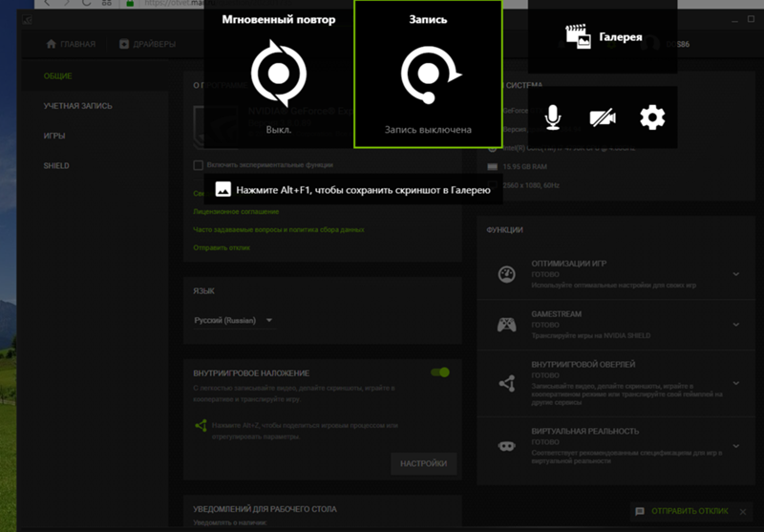Select УЧЕТНАЯ ЗАПИСЬ in the sidebar
The image size is (764, 532).
point(77,106)
